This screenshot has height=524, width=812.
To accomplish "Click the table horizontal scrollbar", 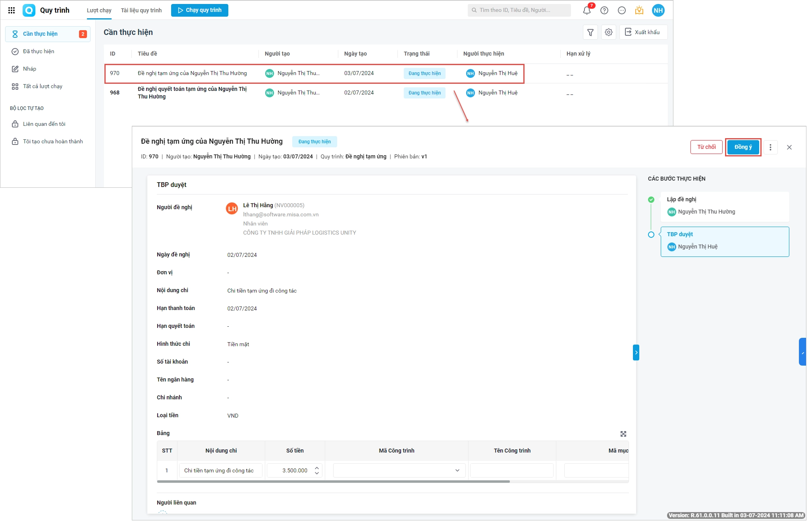I will tap(334, 482).
